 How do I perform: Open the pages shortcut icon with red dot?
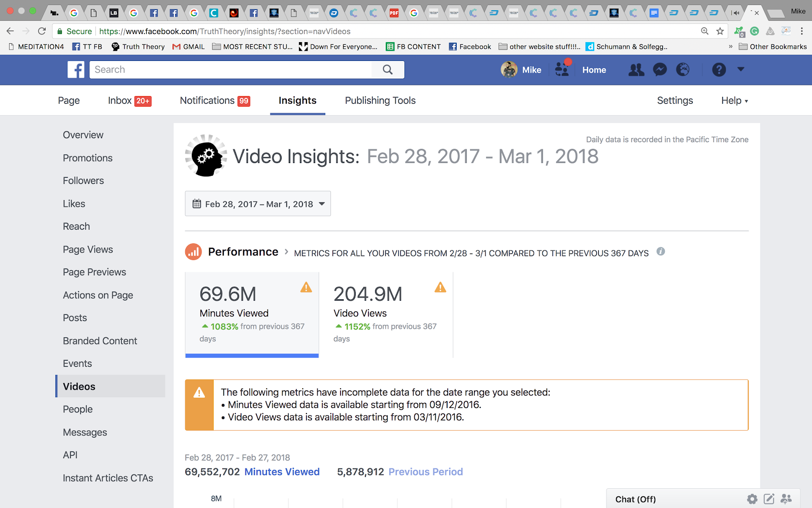pyautogui.click(x=562, y=68)
